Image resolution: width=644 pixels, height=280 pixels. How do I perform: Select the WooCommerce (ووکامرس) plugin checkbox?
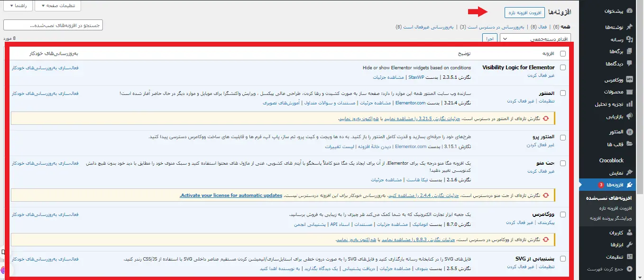[563, 215]
